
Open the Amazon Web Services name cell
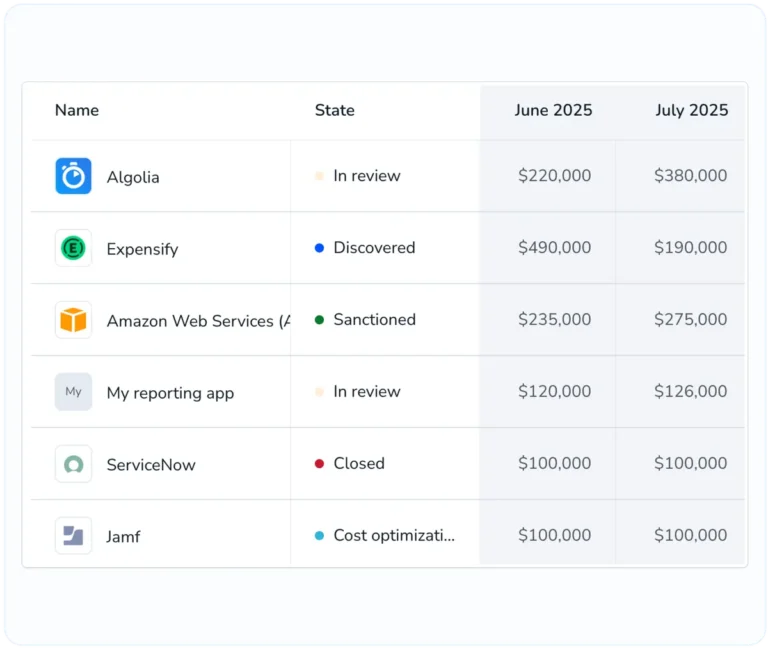click(x=198, y=321)
